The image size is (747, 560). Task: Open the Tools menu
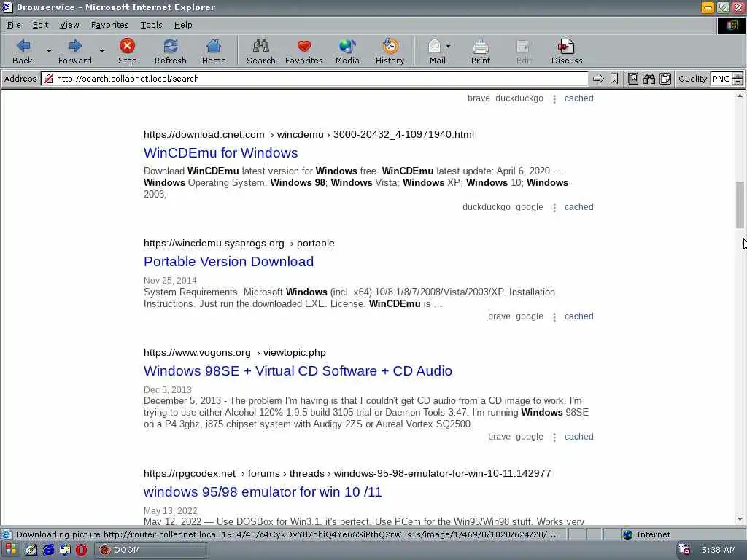(x=151, y=25)
